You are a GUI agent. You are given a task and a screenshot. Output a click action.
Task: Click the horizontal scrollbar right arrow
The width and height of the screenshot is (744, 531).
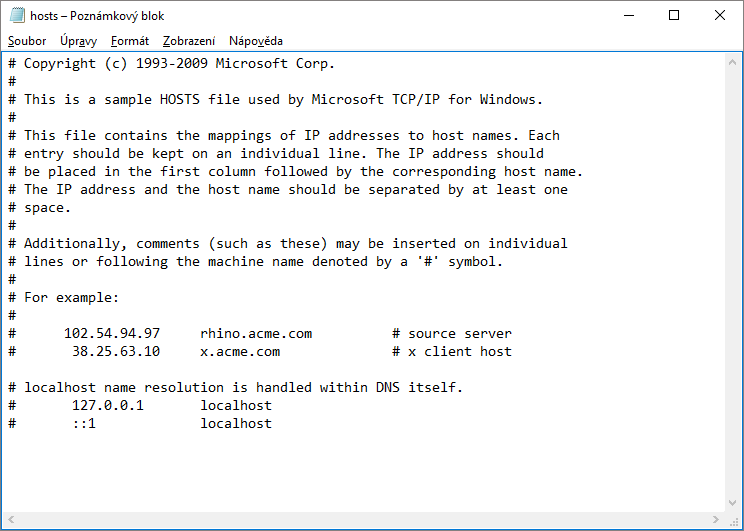[x=717, y=520]
